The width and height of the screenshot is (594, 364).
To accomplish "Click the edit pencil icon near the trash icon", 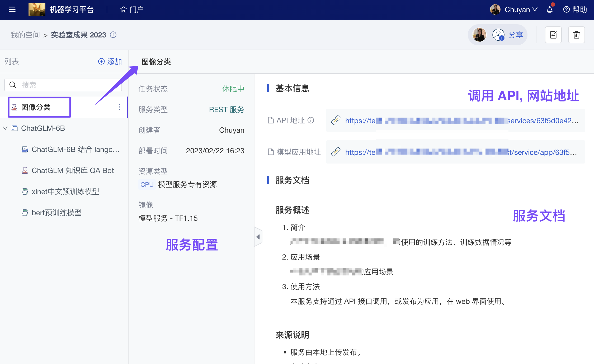I will click(553, 35).
